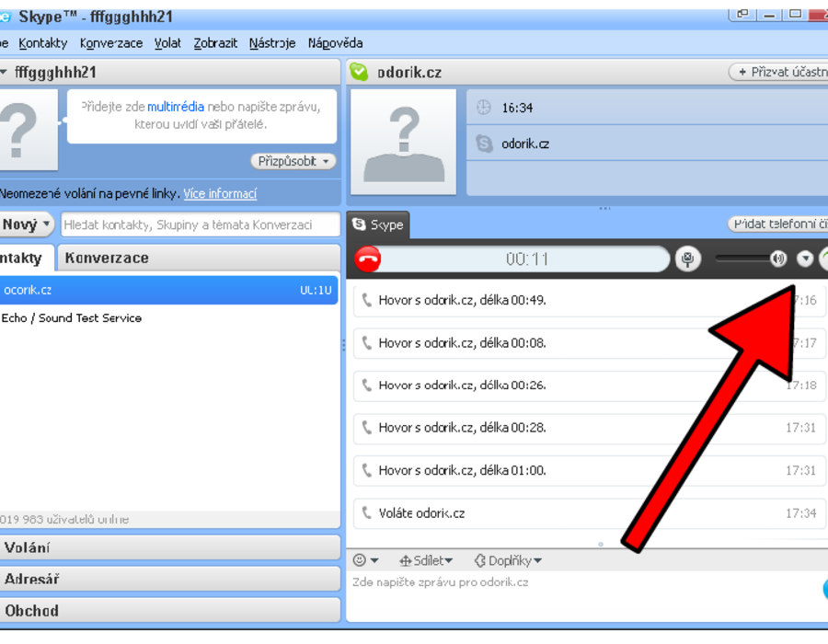Switch to the Kontakty tab

pos(27,259)
